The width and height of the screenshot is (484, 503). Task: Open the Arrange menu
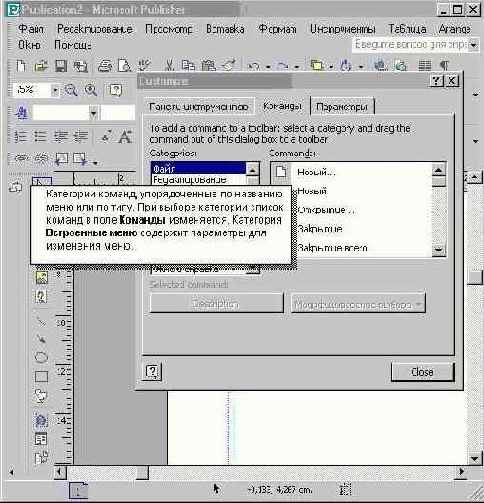[x=455, y=29]
